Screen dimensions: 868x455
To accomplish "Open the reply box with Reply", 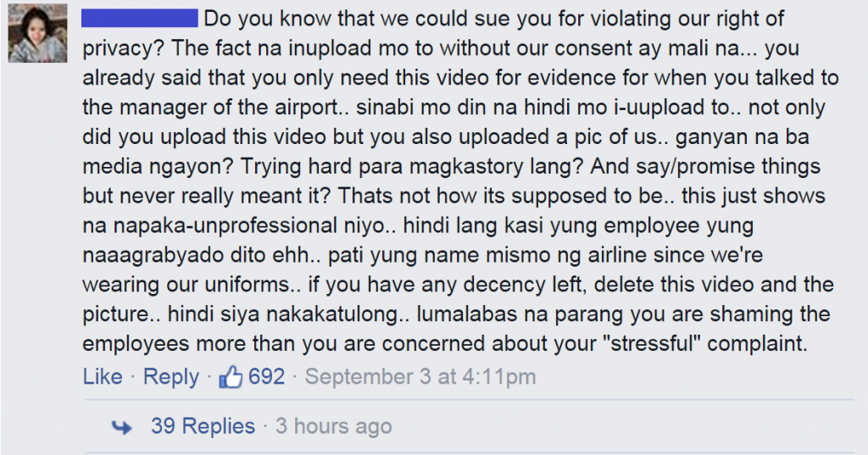I will pyautogui.click(x=170, y=377).
